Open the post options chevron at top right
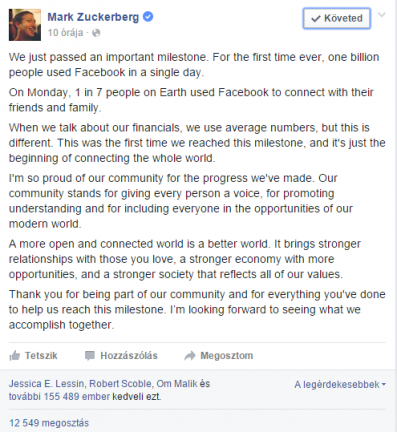The width and height of the screenshot is (397, 432). pos(382,15)
